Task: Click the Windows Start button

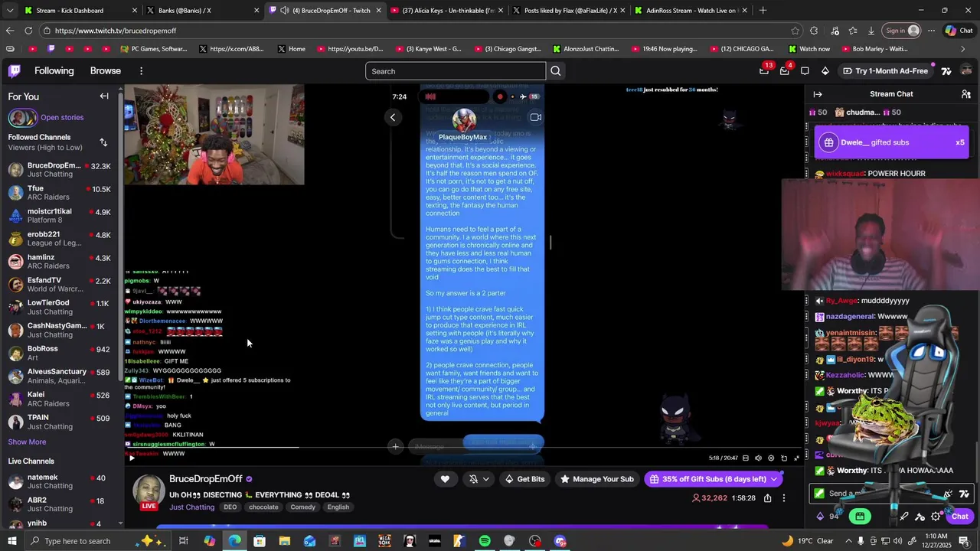Action: 12,541
